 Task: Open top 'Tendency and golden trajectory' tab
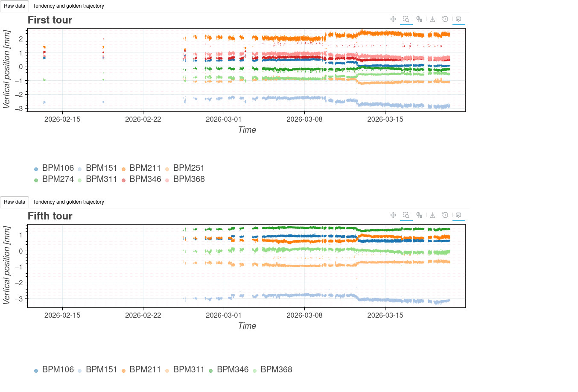68,6
